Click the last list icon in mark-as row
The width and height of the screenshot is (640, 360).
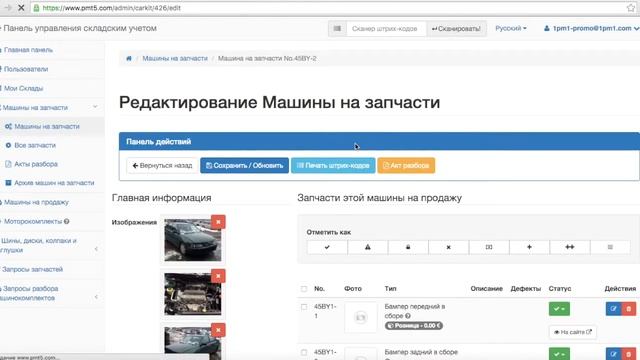[610, 247]
